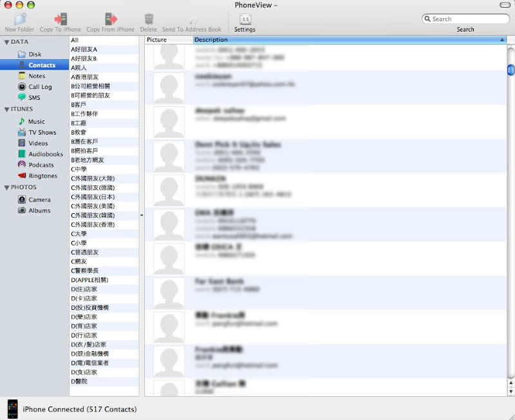Click the scrollbar up arrow

(510, 383)
